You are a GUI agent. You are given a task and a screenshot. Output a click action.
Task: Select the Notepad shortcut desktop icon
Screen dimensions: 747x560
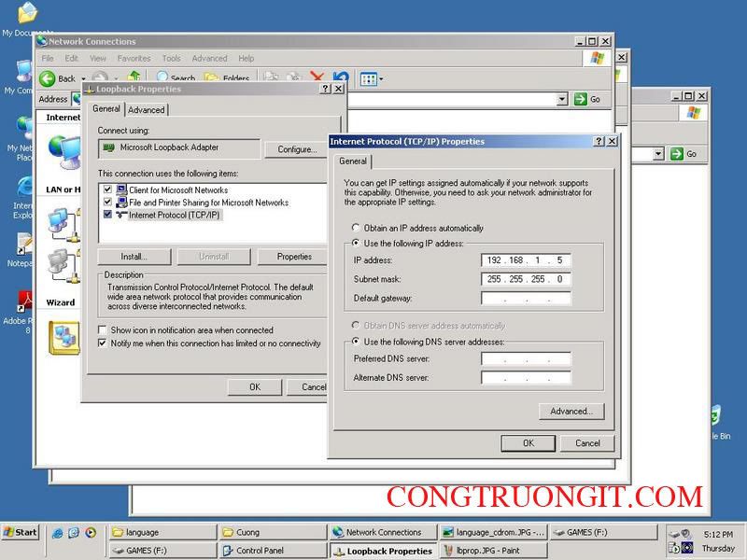pos(24,244)
